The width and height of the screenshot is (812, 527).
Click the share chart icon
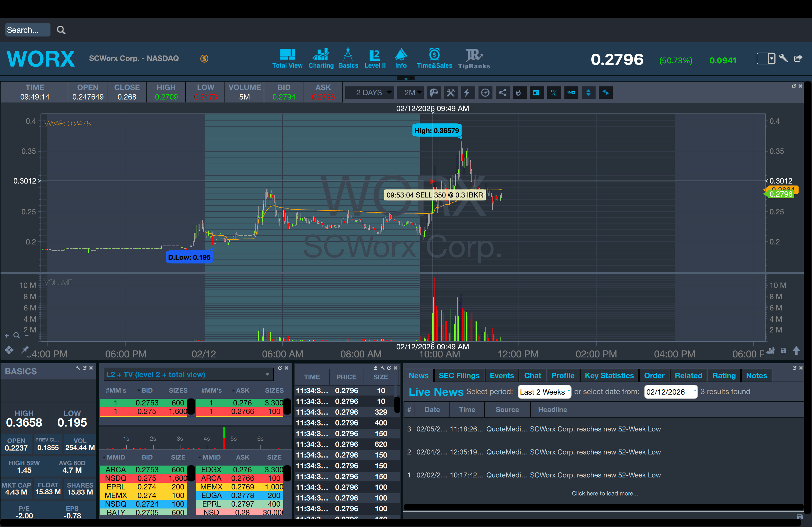pyautogui.click(x=503, y=93)
